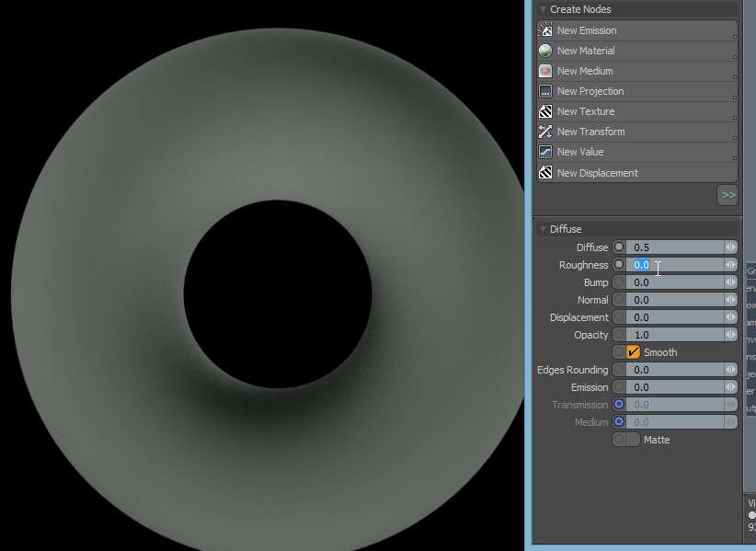Click the Roughness channel connection dot
This screenshot has height=551, width=756.
(619, 264)
